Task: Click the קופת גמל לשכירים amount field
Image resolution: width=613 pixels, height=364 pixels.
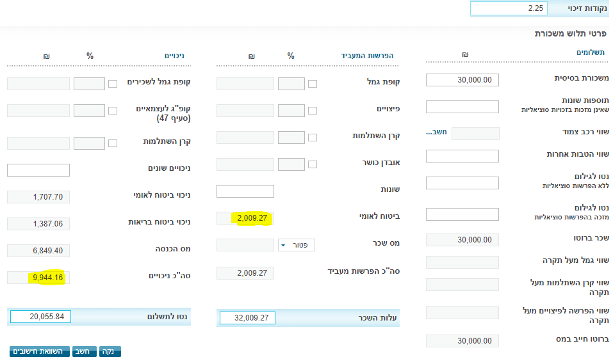Action: point(38,84)
